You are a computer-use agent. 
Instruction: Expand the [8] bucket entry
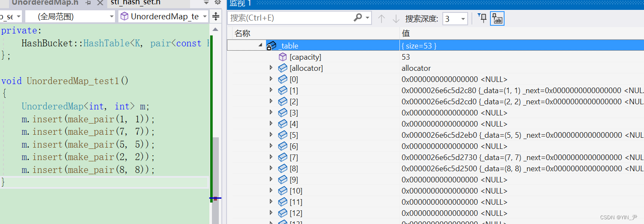(x=271, y=168)
